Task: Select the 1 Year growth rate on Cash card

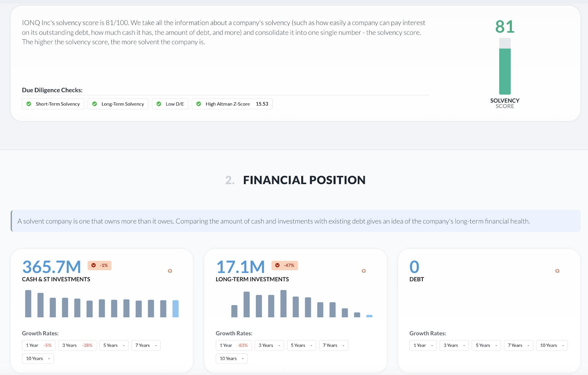Action: tap(38, 345)
